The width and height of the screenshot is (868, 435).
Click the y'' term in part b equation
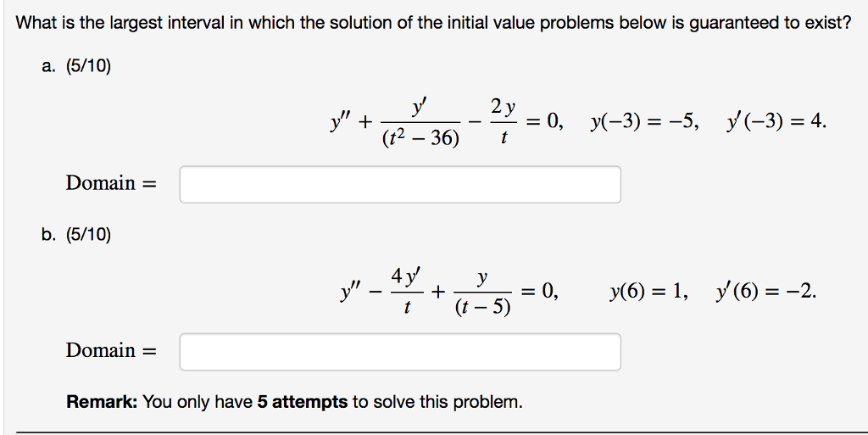tap(351, 291)
